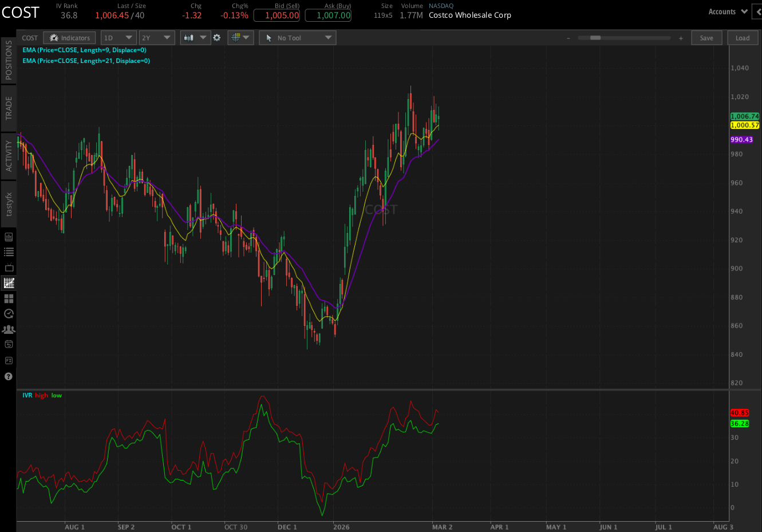The width and height of the screenshot is (762, 532).
Task: Switch to the Trade side tab
Action: 9,108
